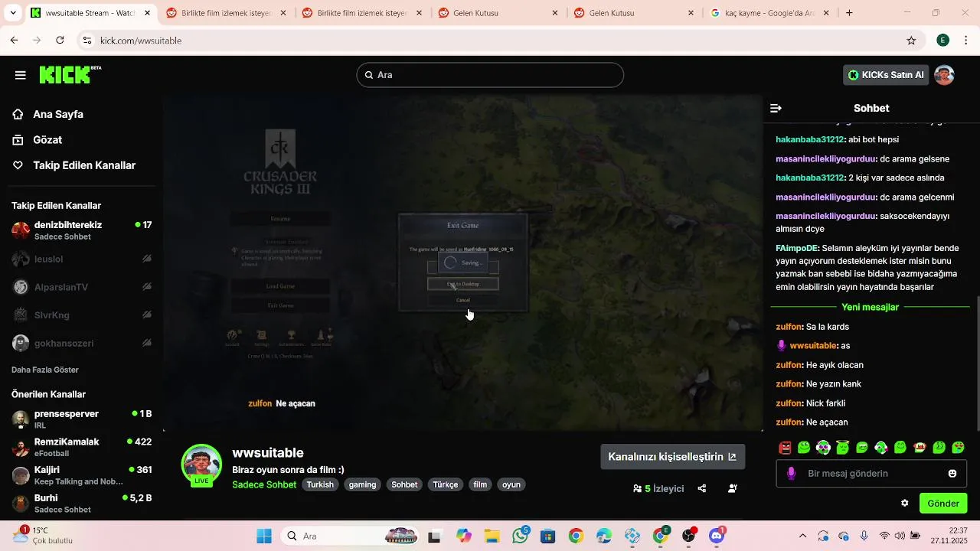980x551 pixels.
Task: Expand Daha Fazla Göster
Action: [x=45, y=370]
